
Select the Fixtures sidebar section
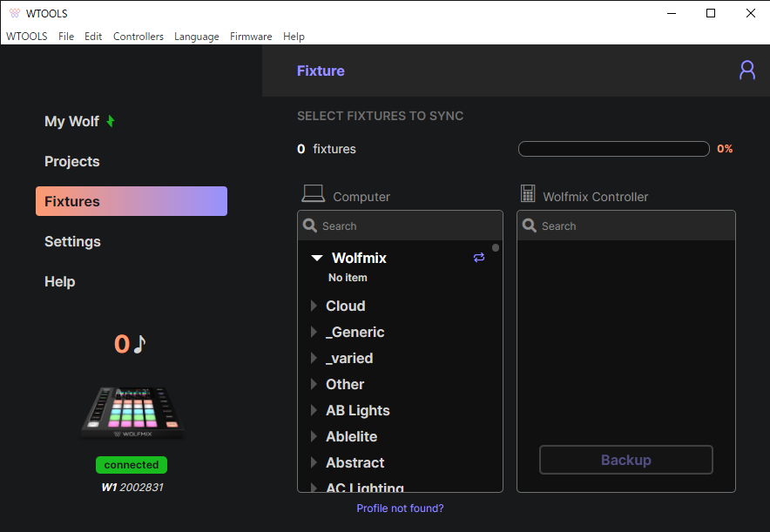[x=132, y=201]
